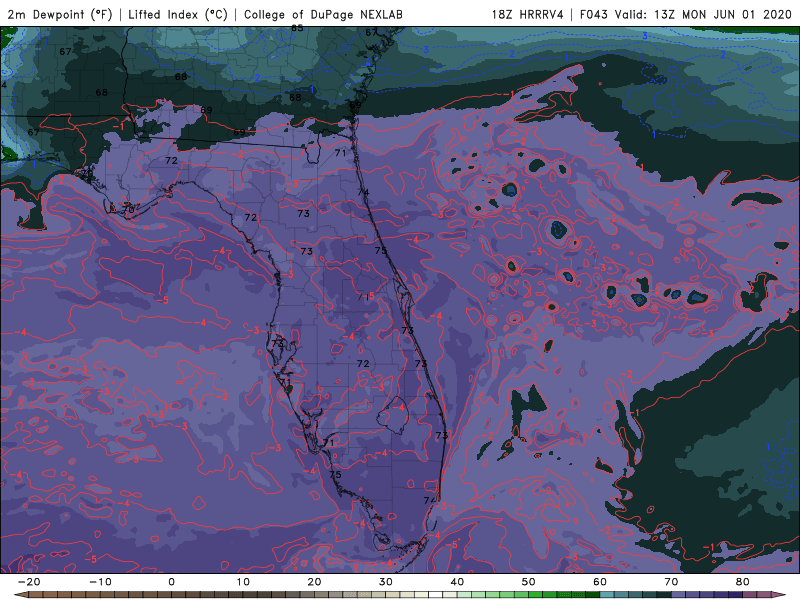Viewport: 800px width, 600px height.
Task: Click the "20" color scale label
Action: click(x=314, y=582)
